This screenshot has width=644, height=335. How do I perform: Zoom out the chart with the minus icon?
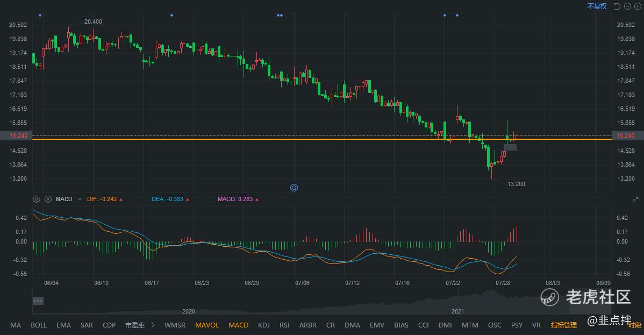627,6
